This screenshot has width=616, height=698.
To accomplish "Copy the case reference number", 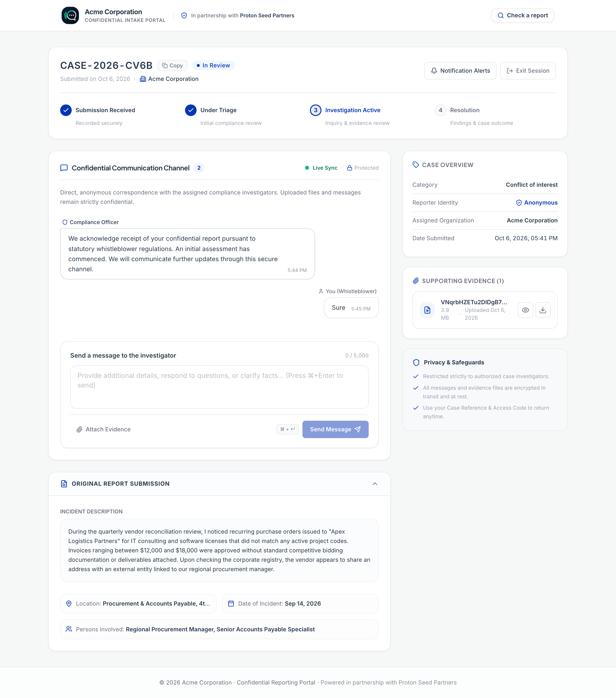I will pos(173,65).
